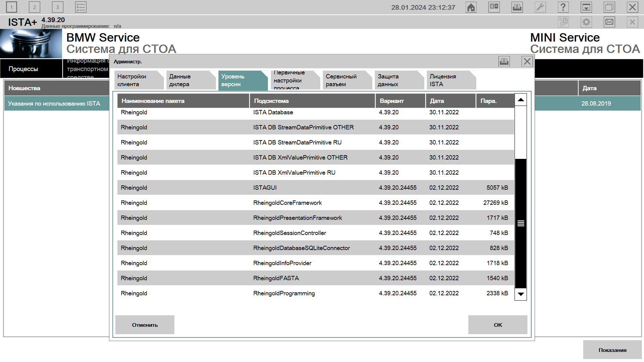Open operation tab number 2
This screenshot has height=362, width=644.
pyautogui.click(x=34, y=7)
